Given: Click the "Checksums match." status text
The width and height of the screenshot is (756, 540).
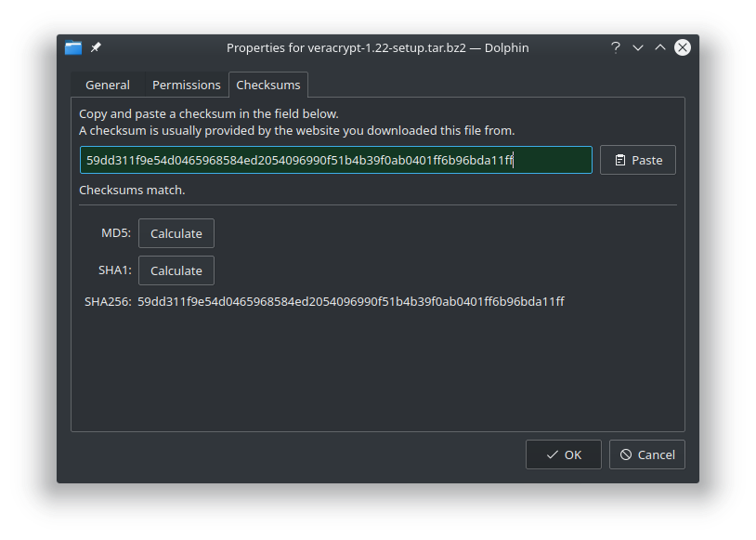Looking at the screenshot, I should coord(132,190).
